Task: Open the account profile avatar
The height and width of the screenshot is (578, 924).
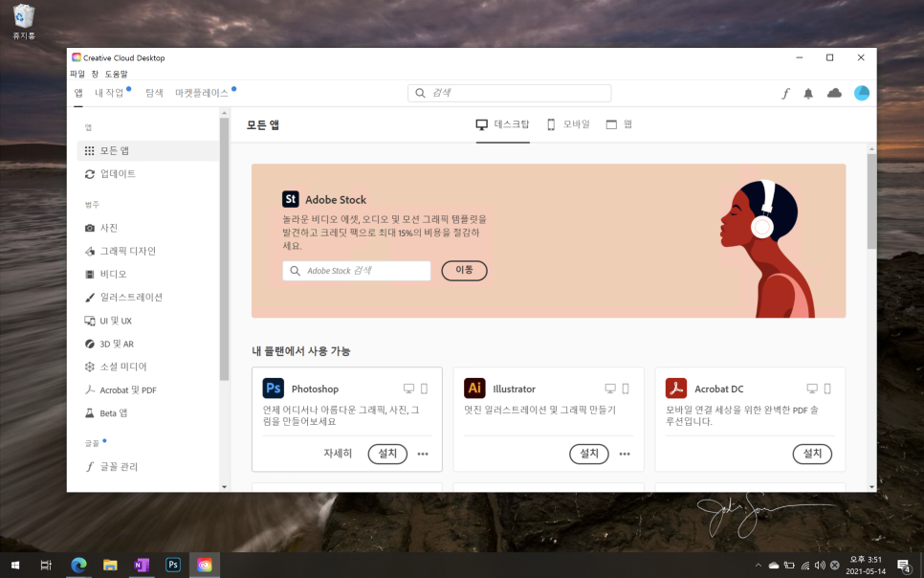Action: (x=862, y=93)
